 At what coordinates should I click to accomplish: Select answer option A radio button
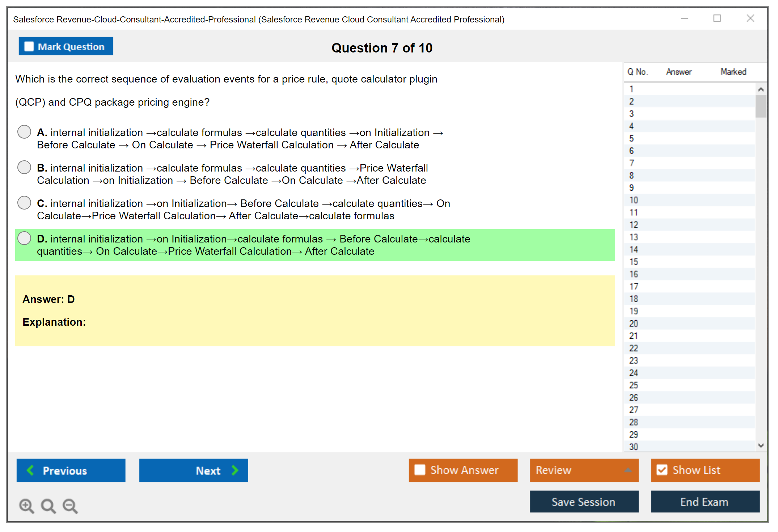[x=24, y=132]
